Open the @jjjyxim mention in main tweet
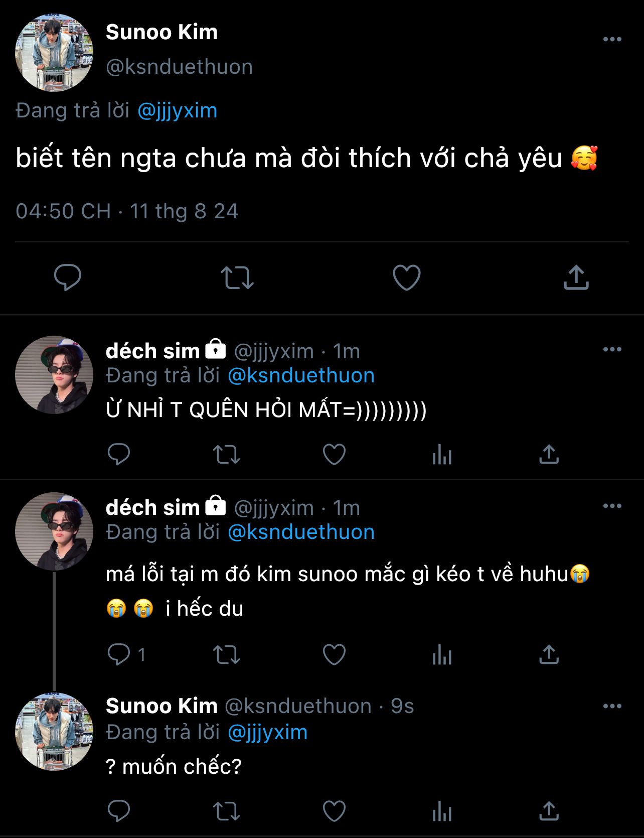 pos(177,110)
